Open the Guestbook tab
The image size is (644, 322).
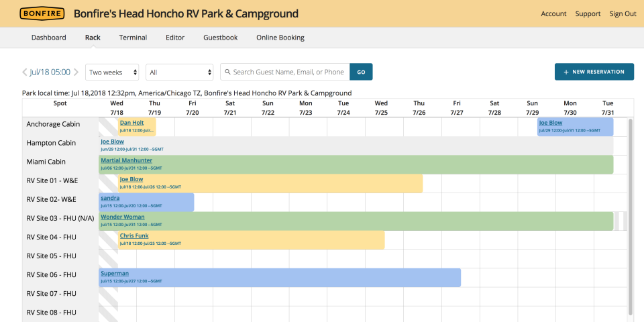(x=220, y=38)
